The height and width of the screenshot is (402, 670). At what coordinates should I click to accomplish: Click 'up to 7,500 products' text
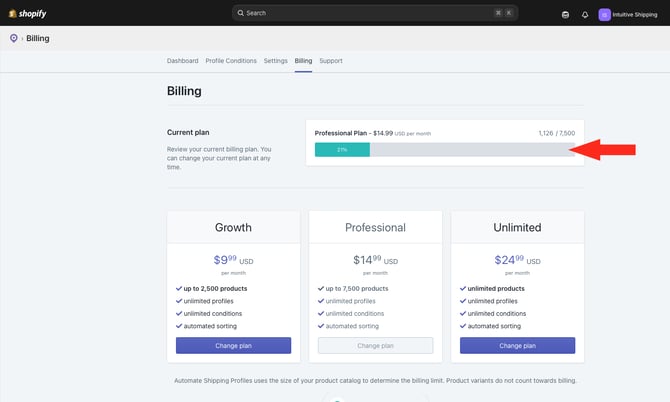(x=357, y=289)
